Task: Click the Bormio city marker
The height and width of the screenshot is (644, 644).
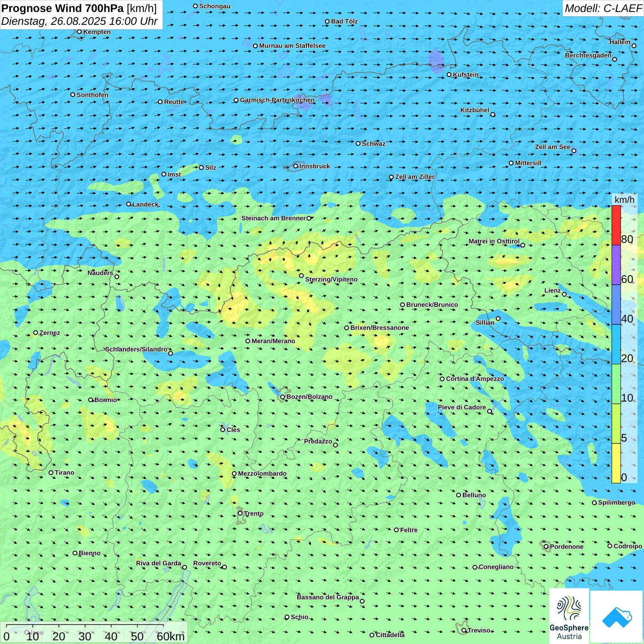Action: [91, 400]
